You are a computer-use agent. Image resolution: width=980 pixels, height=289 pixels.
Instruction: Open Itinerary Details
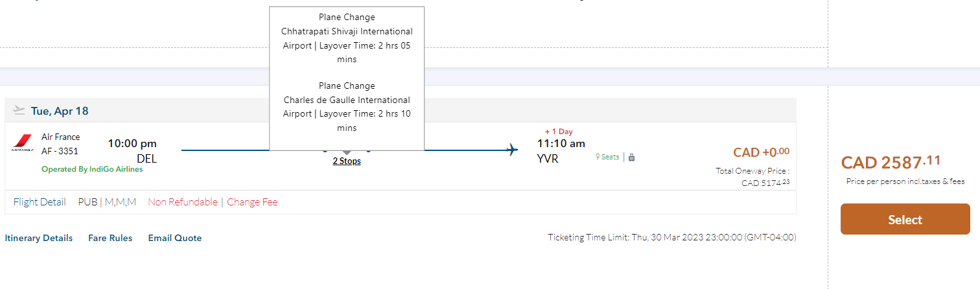click(x=39, y=238)
